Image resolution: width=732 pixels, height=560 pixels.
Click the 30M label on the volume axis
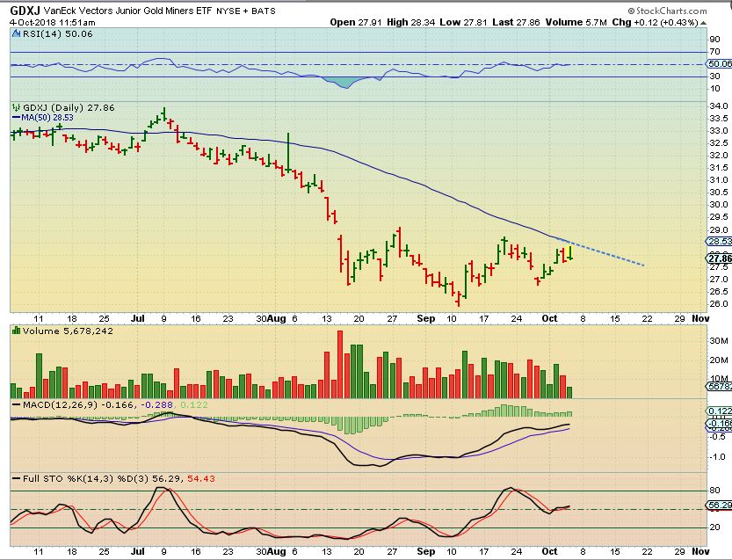[x=719, y=341]
